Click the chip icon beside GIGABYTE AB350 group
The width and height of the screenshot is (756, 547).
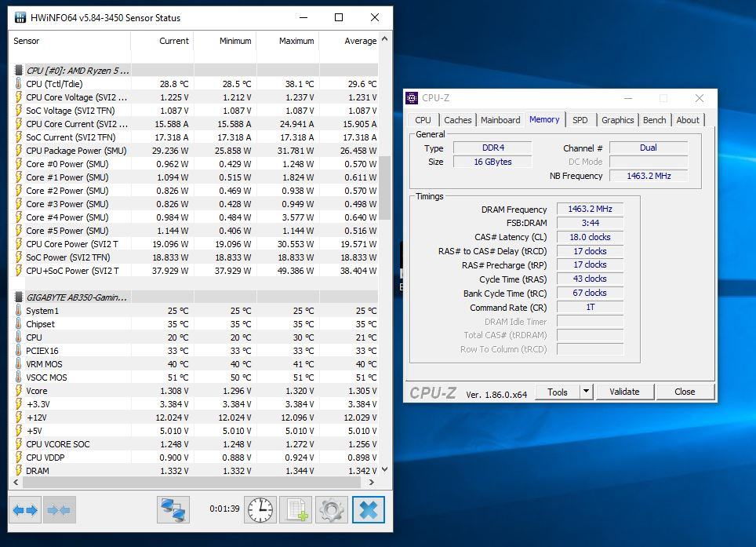[x=19, y=297]
